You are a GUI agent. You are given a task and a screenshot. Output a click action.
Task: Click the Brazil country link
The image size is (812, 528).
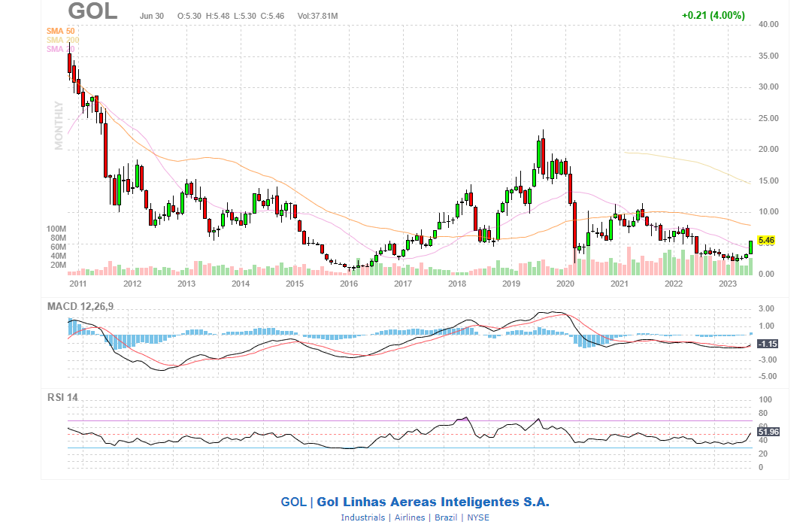pos(445,517)
